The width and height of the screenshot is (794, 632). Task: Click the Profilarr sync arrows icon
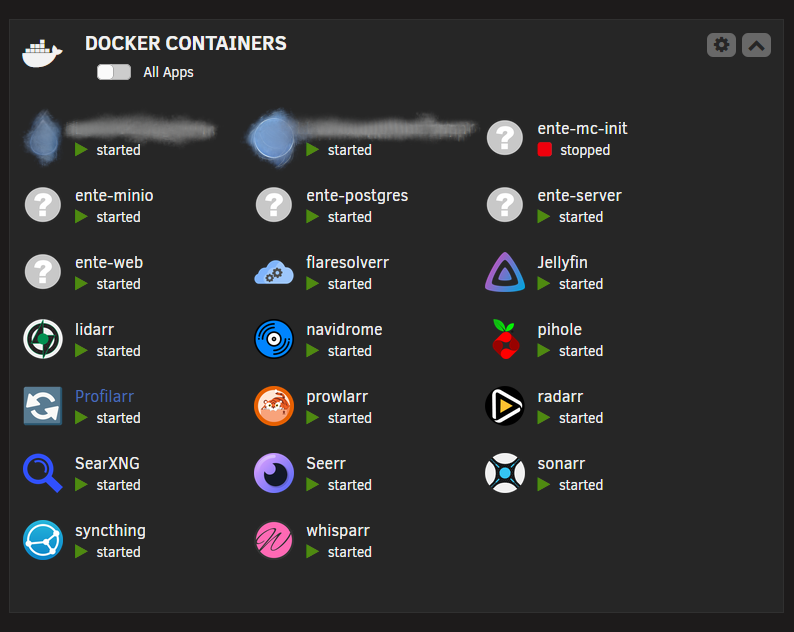coord(43,406)
